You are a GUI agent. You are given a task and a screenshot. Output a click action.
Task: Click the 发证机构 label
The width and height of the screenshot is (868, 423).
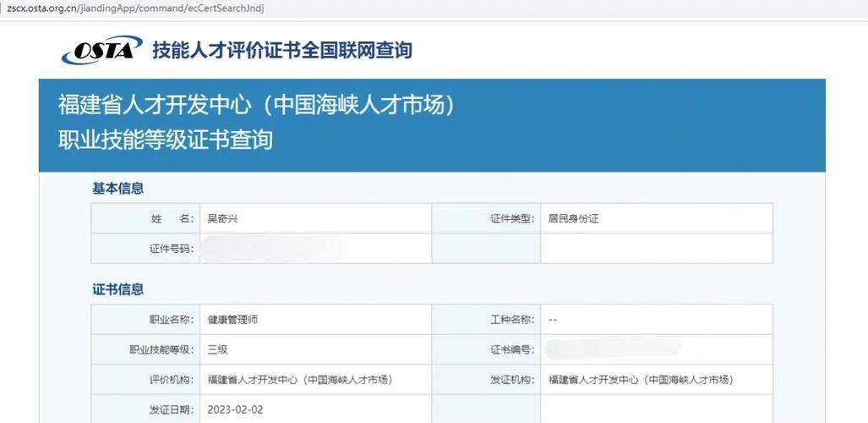[x=513, y=380]
